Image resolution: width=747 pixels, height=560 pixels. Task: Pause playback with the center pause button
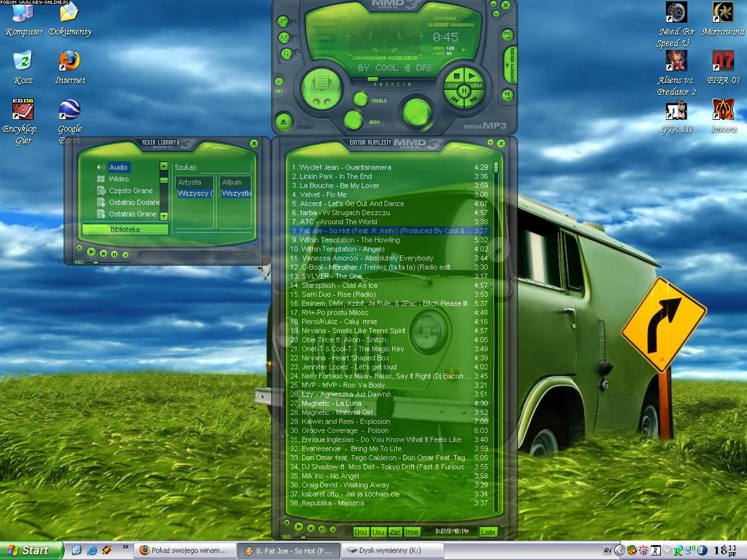click(464, 91)
